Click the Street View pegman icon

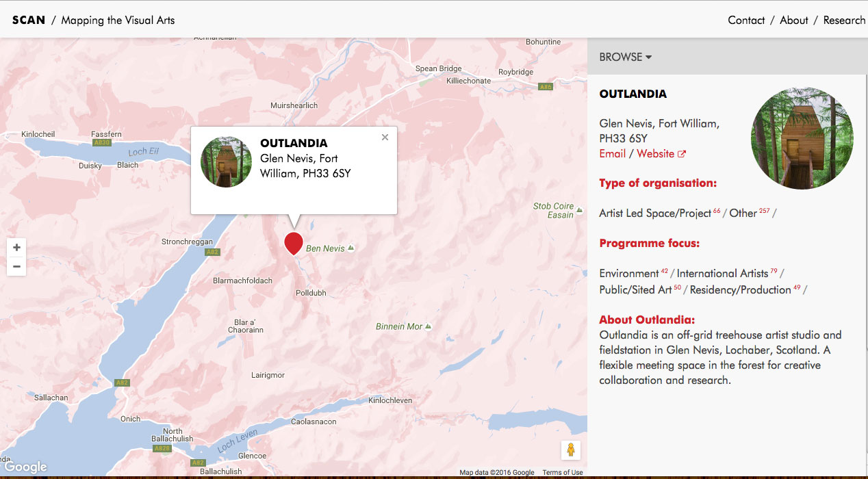[x=570, y=450]
